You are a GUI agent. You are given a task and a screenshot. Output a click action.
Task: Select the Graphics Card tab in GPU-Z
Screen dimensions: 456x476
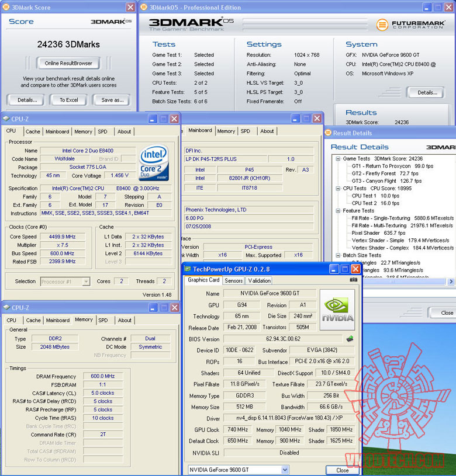(203, 280)
